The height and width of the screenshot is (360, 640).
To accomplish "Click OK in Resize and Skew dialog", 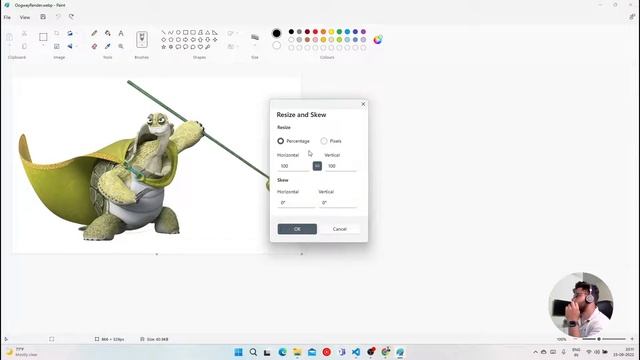I will point(297,229).
